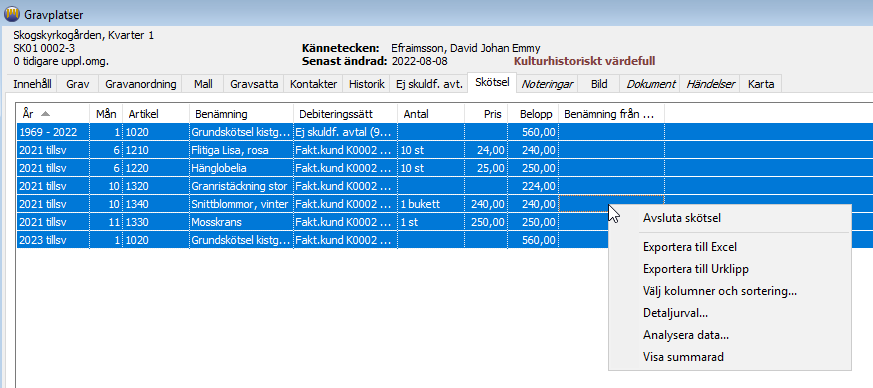Select Exportera till Excel menu entry
Image resolution: width=873 pixels, height=388 pixels.
(729, 247)
